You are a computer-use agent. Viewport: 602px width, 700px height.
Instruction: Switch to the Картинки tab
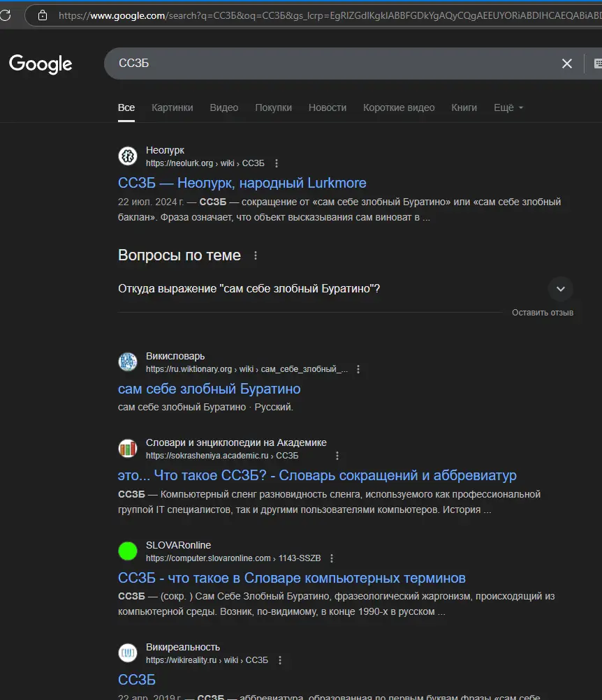point(172,107)
